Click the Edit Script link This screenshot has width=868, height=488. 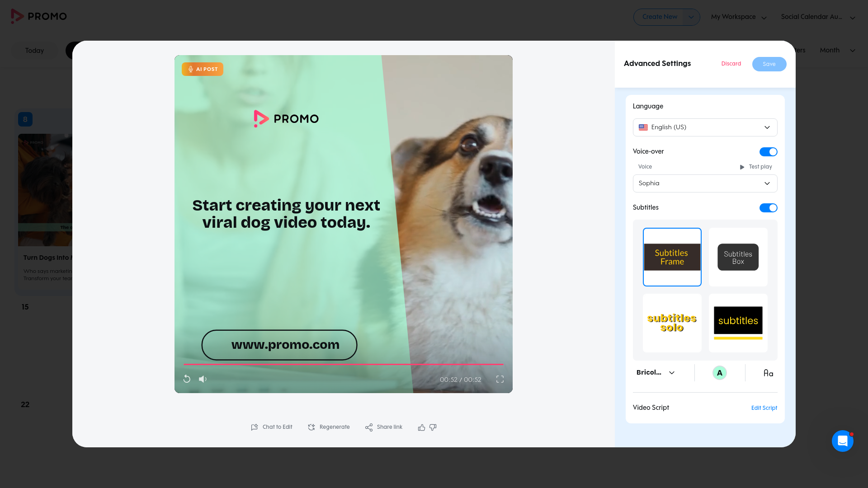(x=764, y=408)
